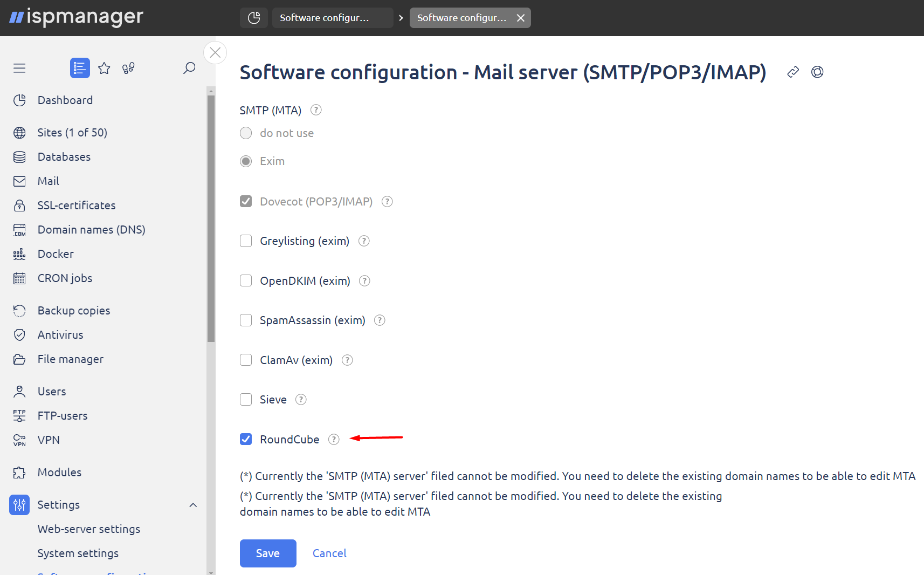Show help for Sieve option
Image resolution: width=924 pixels, height=575 pixels.
[x=301, y=400]
